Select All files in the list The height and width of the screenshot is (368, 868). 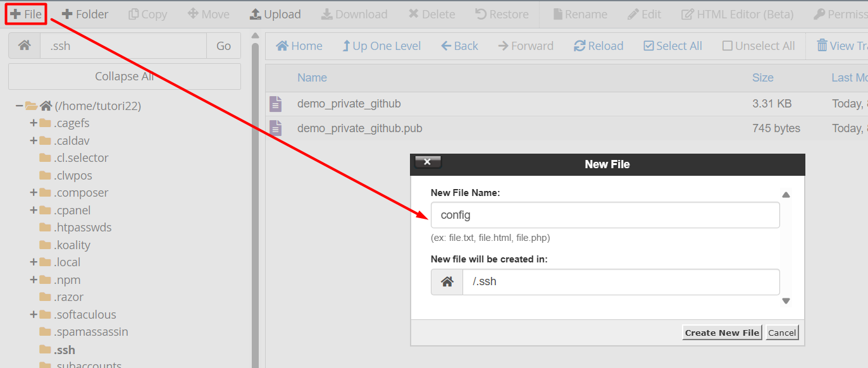672,45
